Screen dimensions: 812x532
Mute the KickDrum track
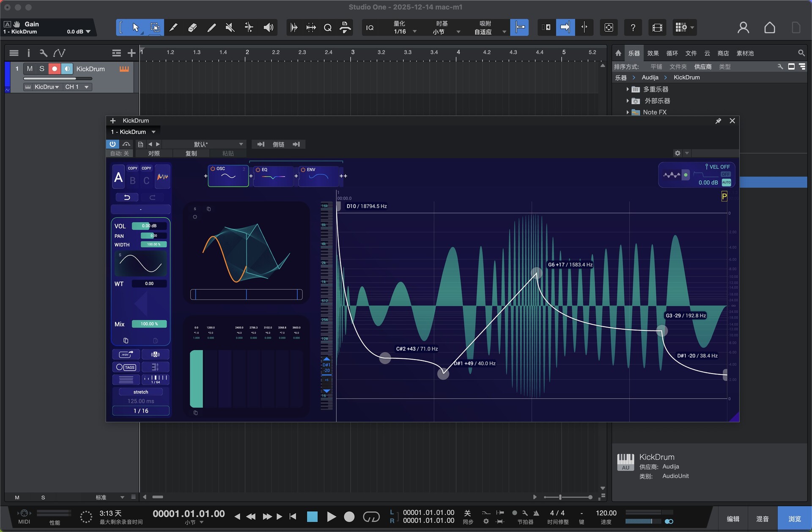coord(30,69)
